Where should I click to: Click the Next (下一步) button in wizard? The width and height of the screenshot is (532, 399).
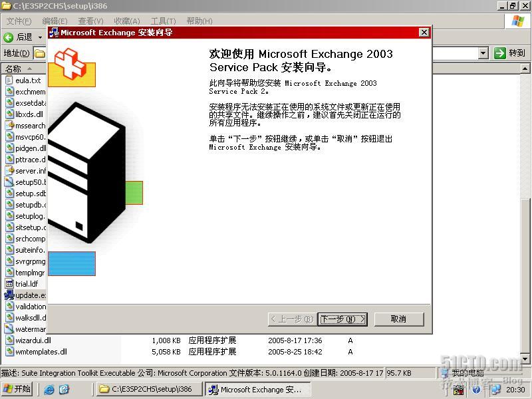tap(342, 319)
